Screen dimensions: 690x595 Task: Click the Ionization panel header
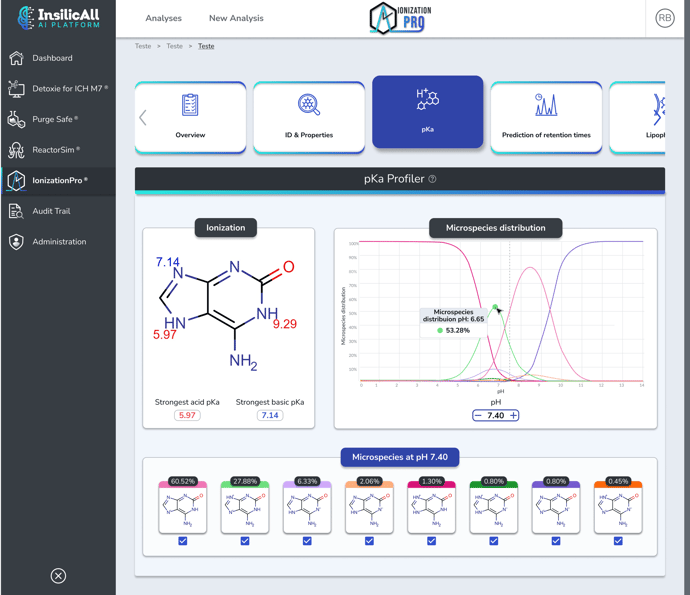click(x=226, y=228)
